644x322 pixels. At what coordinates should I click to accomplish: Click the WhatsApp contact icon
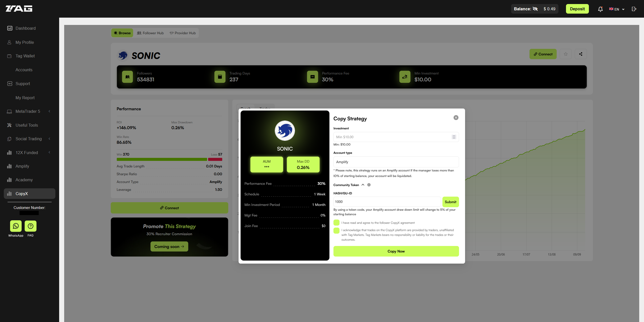pos(16,226)
